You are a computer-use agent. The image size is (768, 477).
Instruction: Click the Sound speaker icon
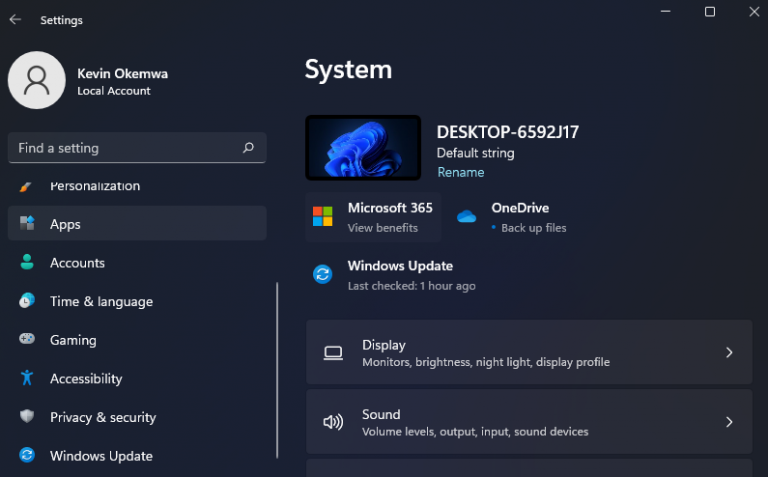pos(333,422)
